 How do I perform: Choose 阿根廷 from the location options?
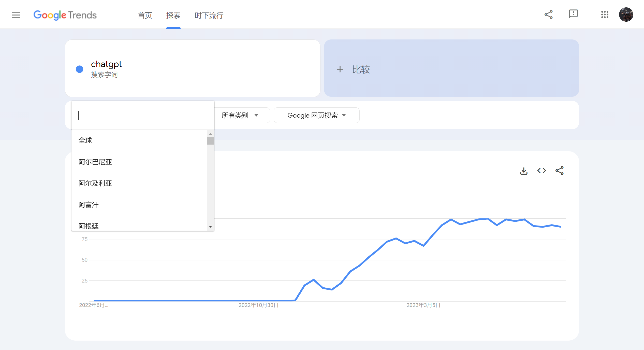(x=88, y=225)
